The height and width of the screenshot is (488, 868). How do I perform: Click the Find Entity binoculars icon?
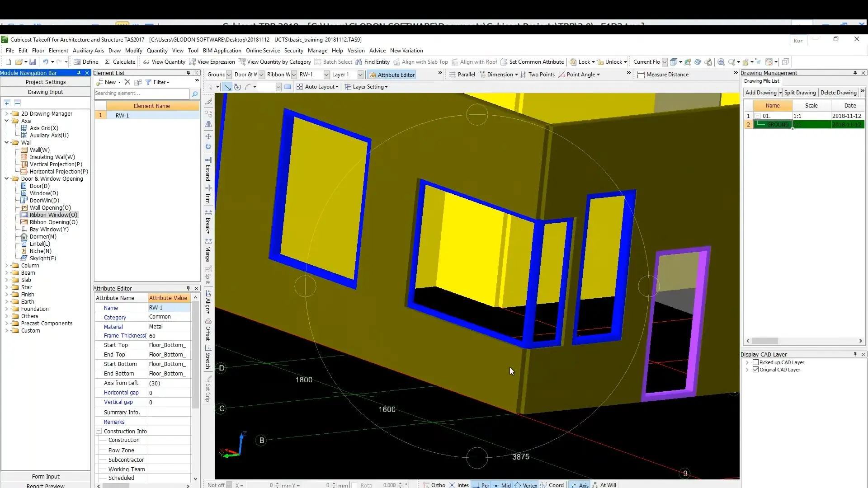click(x=359, y=62)
